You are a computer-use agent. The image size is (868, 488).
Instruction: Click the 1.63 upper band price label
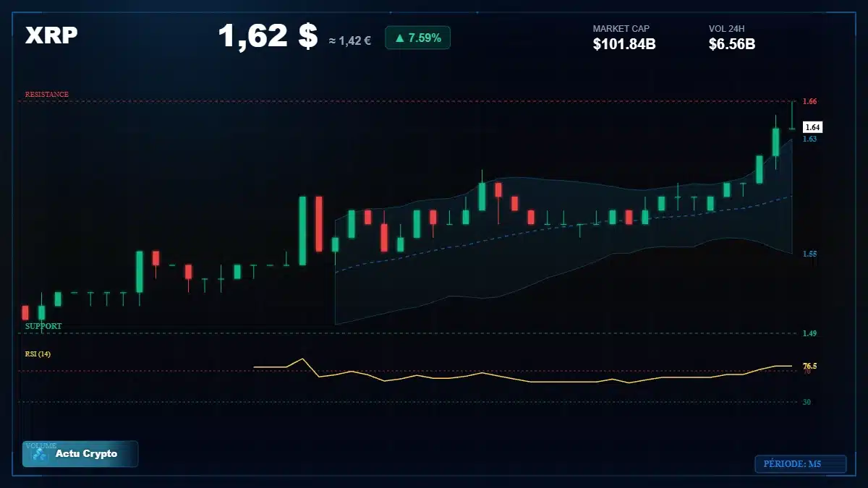point(809,138)
